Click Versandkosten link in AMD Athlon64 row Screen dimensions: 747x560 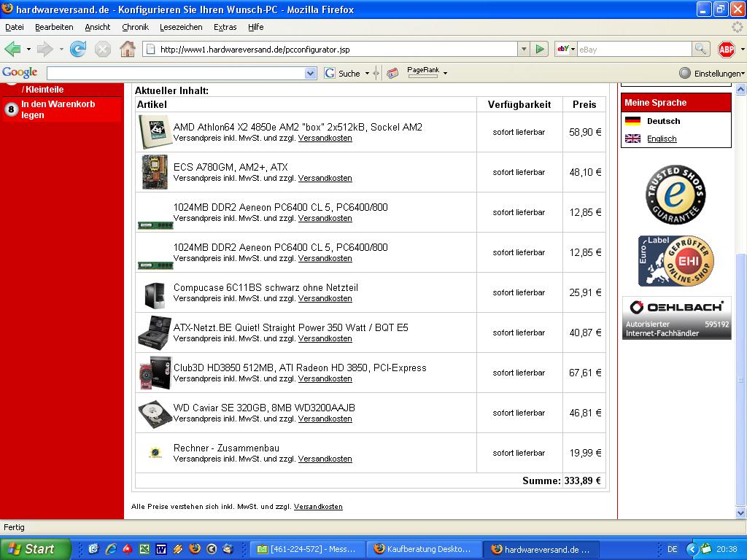point(325,138)
